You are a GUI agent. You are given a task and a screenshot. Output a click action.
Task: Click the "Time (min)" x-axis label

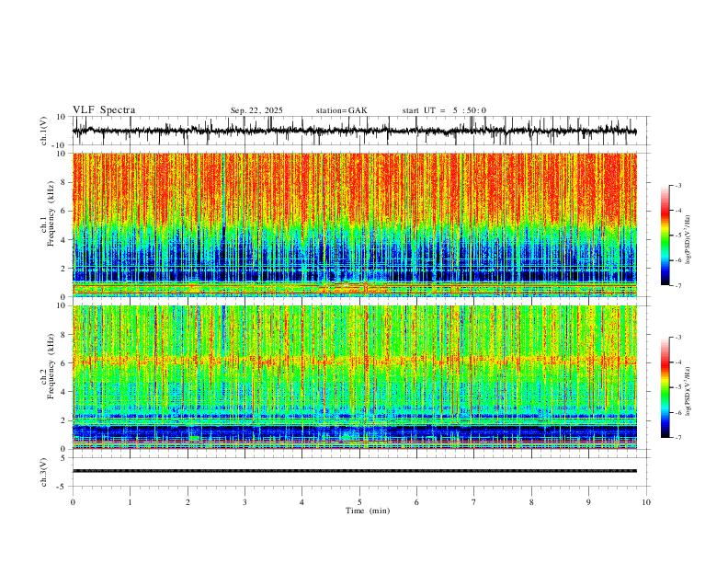368,511
